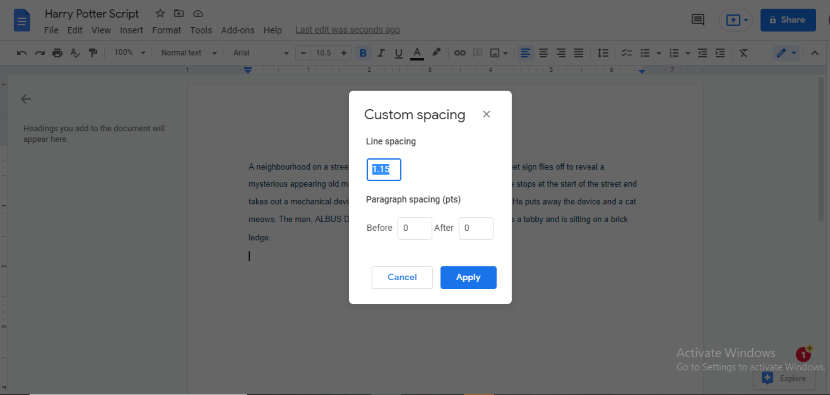The width and height of the screenshot is (830, 395).
Task: Open the Normal text styles dropdown
Action: (x=188, y=53)
